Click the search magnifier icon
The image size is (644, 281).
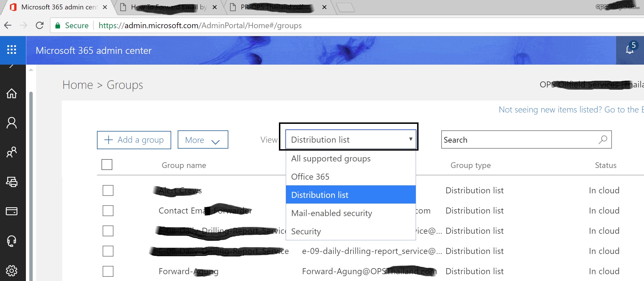coord(603,140)
